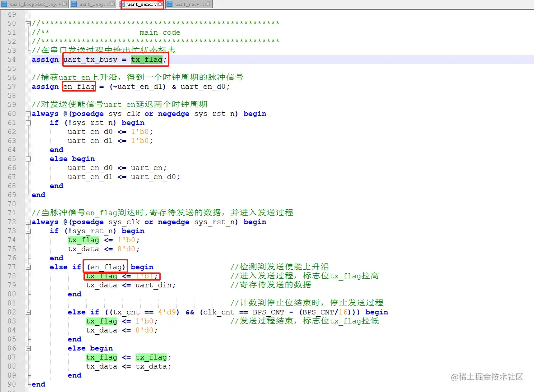The image size is (534, 392).
Task: Close the uart_loopback_top.v tab
Action: (x=65, y=4)
